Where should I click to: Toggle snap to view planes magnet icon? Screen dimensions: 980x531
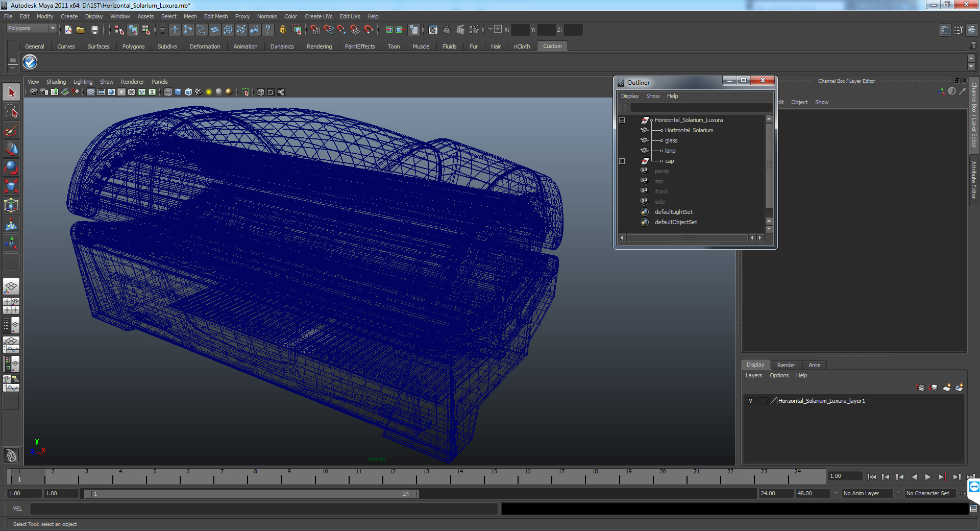tap(355, 30)
